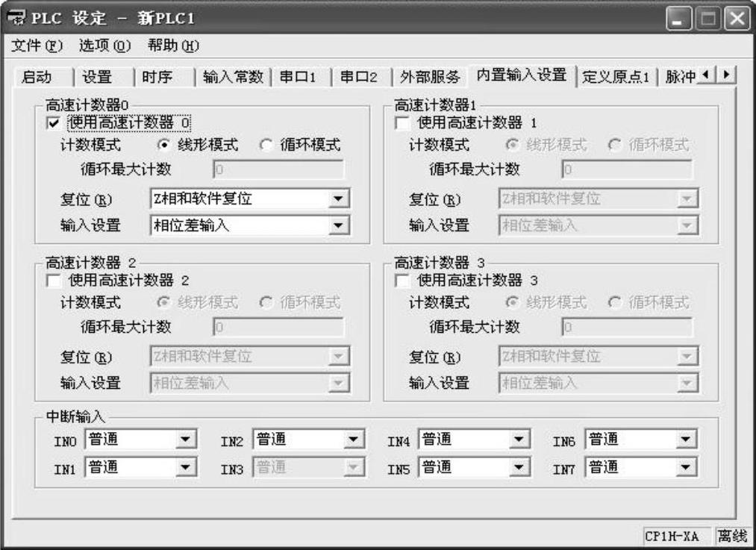
Task: Click the PLC settings title bar icon
Action: pyautogui.click(x=16, y=17)
